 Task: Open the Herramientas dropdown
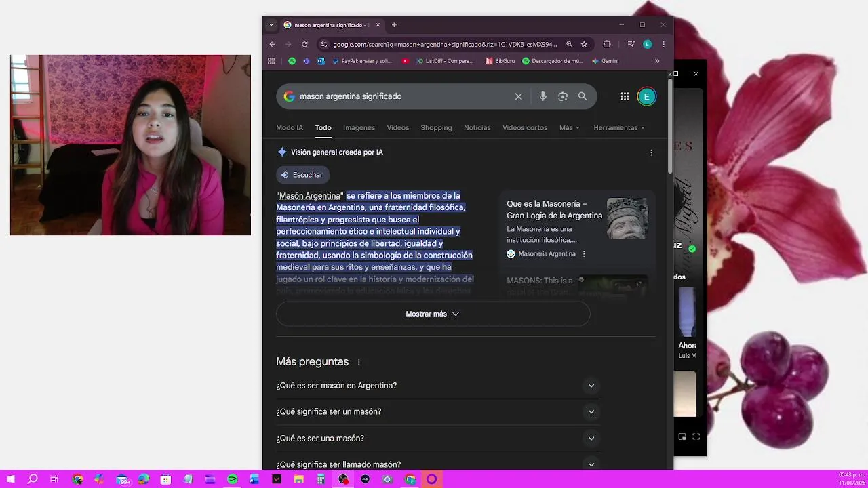(x=619, y=127)
